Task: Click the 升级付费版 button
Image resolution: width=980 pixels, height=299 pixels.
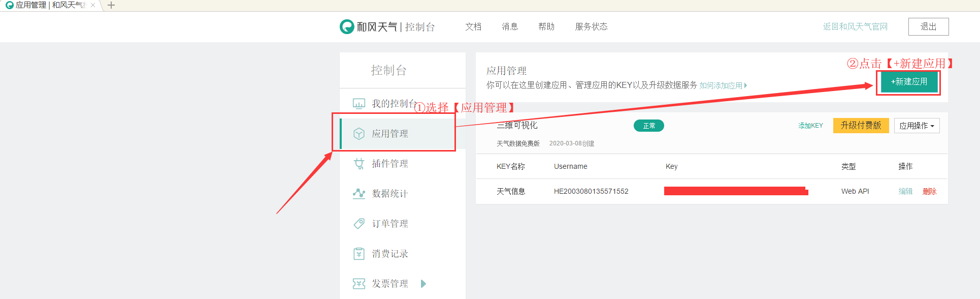Action: [x=861, y=126]
